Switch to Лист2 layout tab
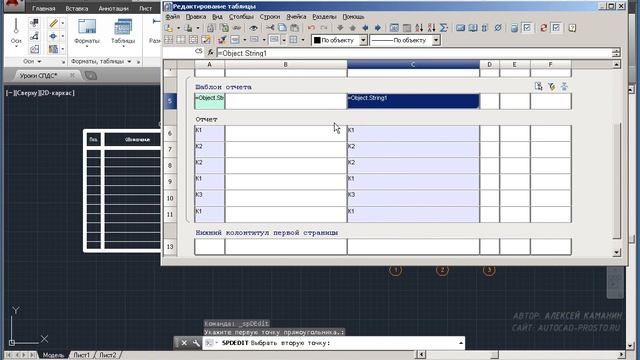Image resolution: width=640 pixels, height=360 pixels. click(108, 355)
